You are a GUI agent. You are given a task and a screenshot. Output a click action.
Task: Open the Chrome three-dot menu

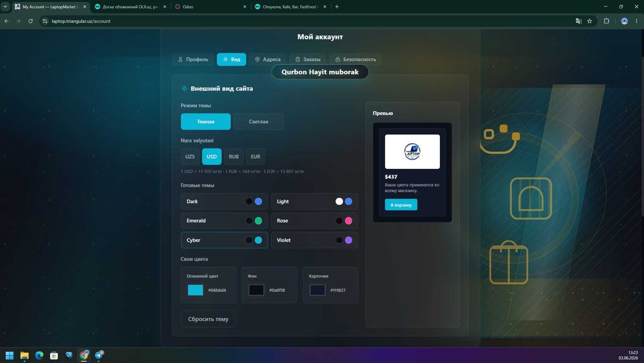(x=637, y=21)
